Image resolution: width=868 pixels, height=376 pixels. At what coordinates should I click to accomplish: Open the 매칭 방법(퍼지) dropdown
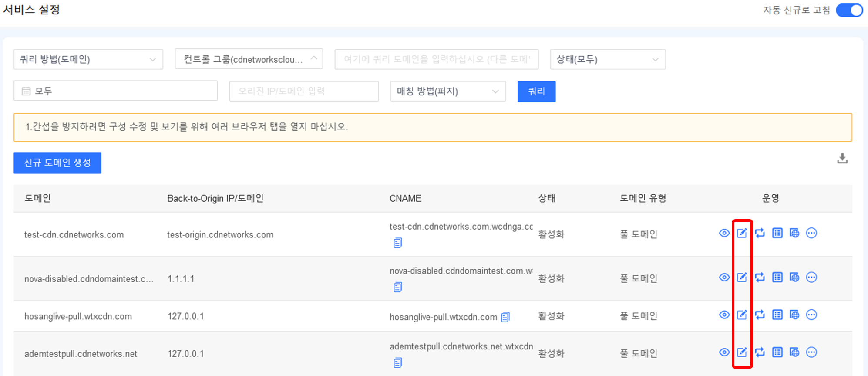(448, 91)
